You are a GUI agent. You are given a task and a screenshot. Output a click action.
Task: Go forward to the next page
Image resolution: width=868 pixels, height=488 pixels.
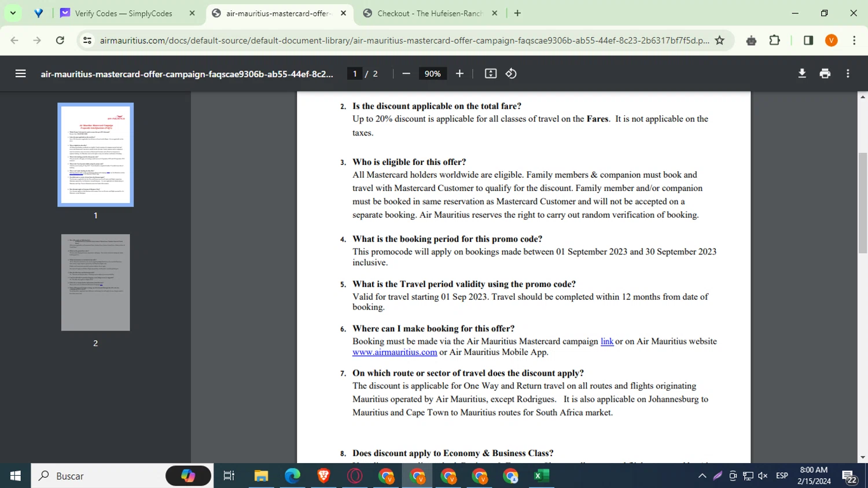(37, 41)
